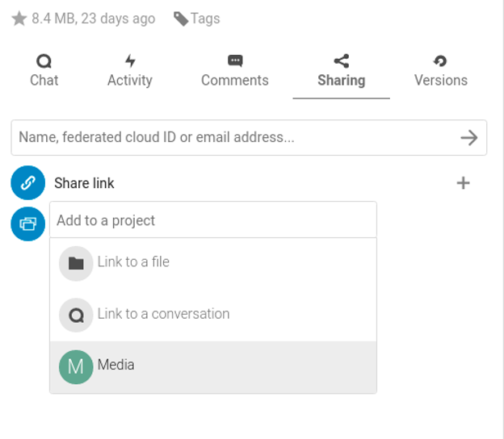Select Link to a conversation option
The image size is (504, 439).
(x=213, y=315)
